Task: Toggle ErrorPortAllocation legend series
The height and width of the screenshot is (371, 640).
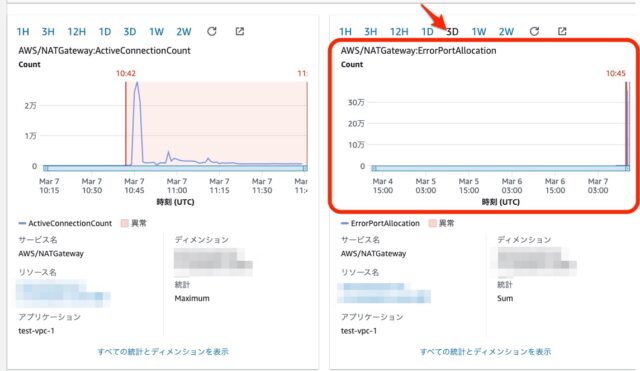Action: coord(380,223)
